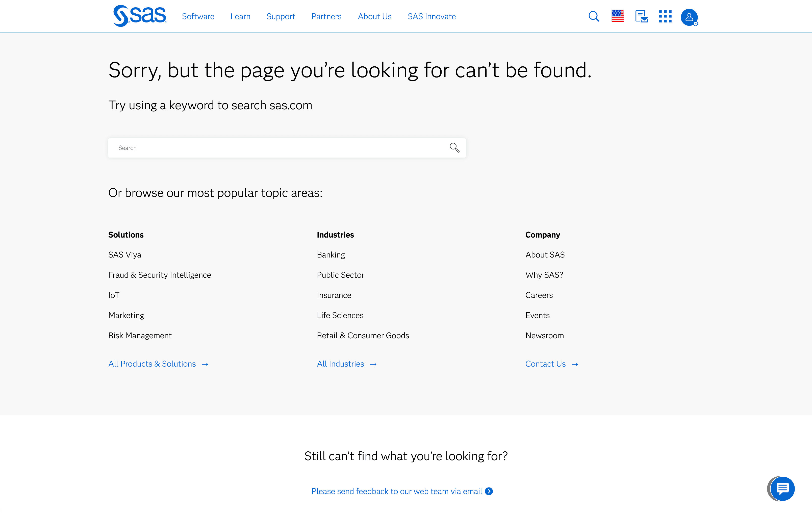Open the About SAS link

pyautogui.click(x=545, y=255)
